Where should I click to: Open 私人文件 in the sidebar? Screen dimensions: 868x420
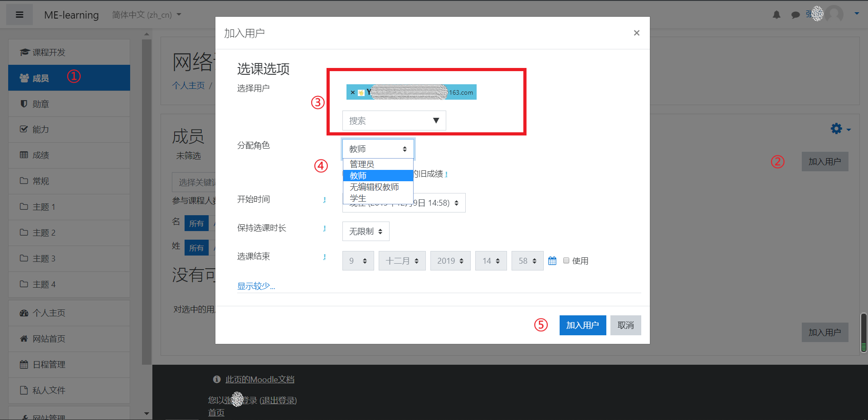(x=48, y=390)
